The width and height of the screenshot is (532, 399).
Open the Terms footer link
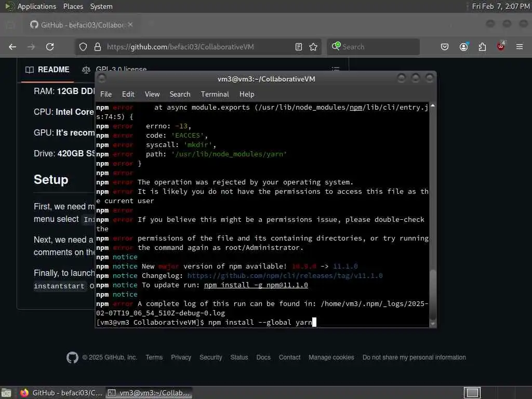pyautogui.click(x=154, y=357)
